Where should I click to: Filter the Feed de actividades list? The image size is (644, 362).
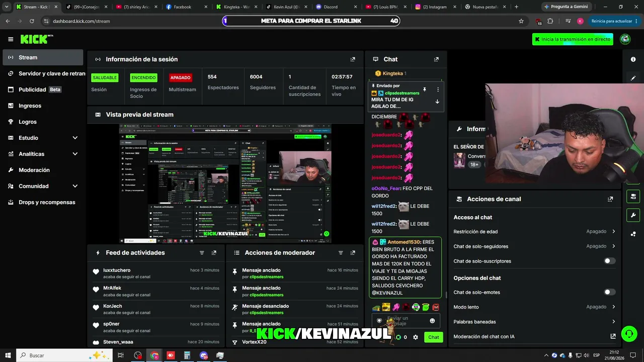point(202,253)
